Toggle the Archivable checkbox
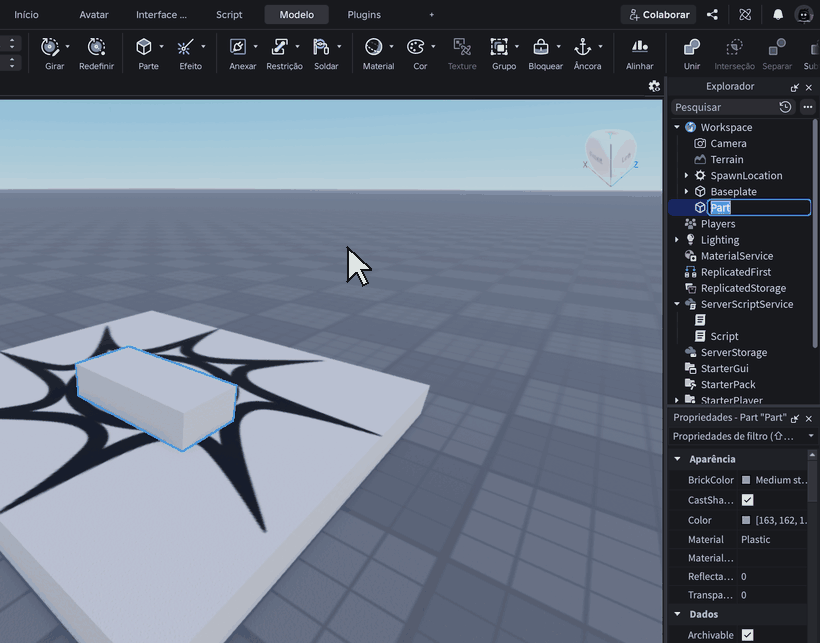This screenshot has width=820, height=643. tap(747, 635)
